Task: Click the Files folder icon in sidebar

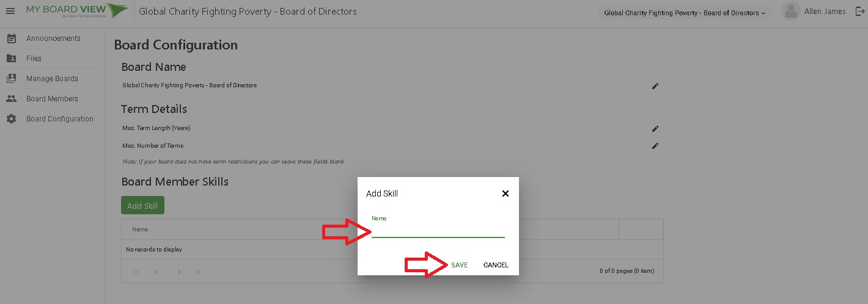Action: (x=11, y=59)
